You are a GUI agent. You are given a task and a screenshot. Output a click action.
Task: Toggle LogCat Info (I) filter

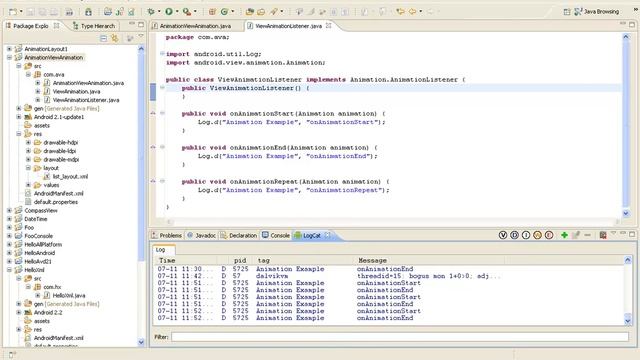tap(526, 235)
